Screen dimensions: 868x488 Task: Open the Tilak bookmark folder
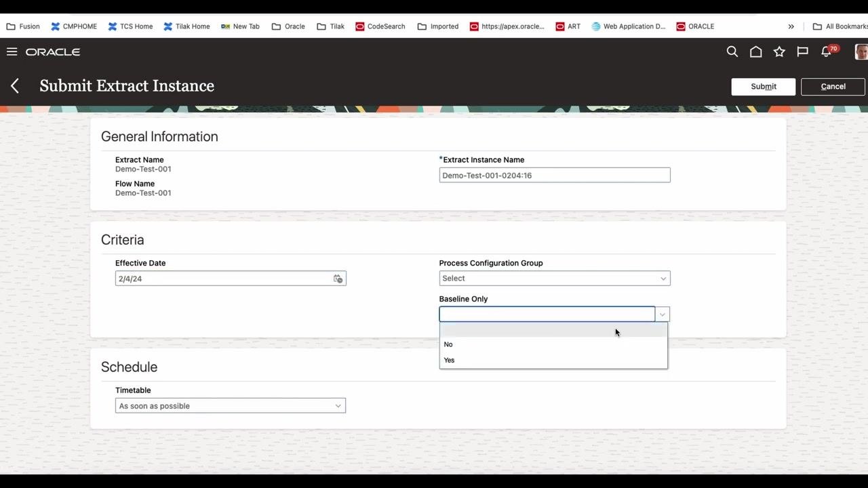tap(331, 26)
